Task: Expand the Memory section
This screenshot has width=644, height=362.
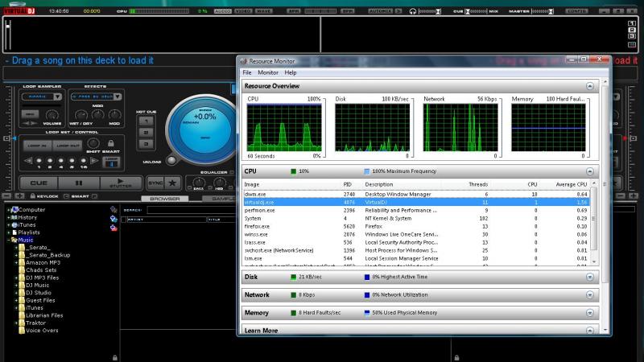Action: coord(590,313)
